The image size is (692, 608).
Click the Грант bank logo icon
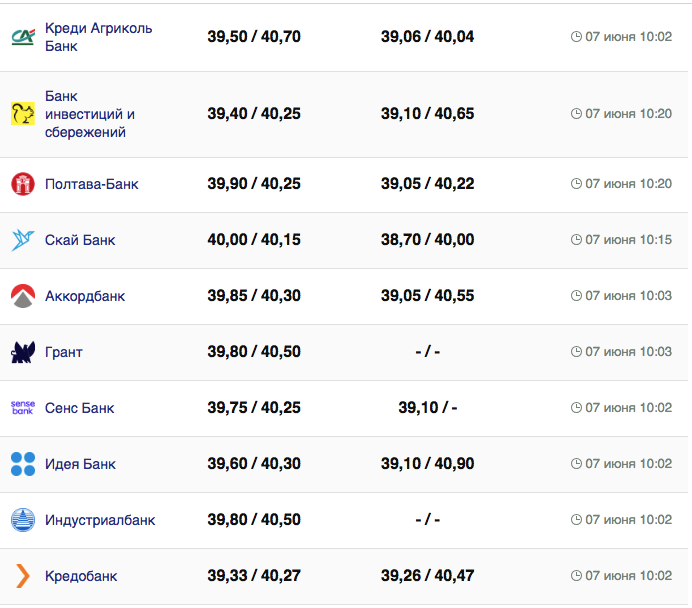point(23,352)
